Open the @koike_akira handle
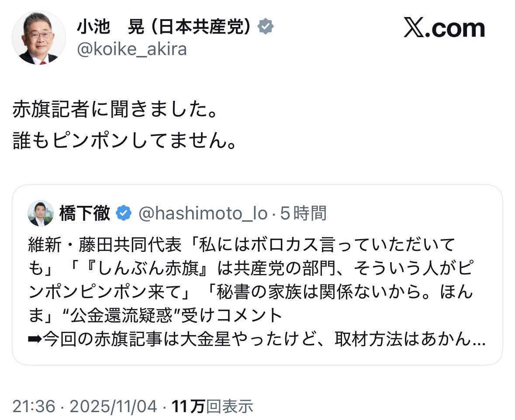Image resolution: width=515 pixels, height=420 pixels. (132, 49)
